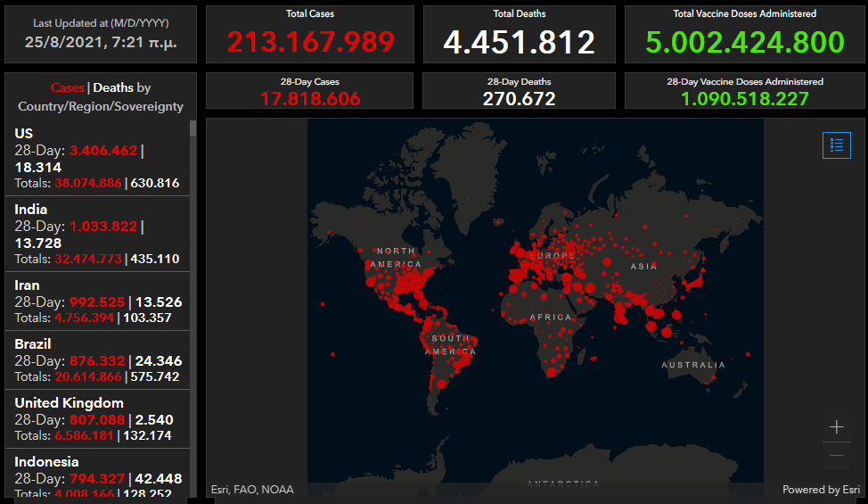Click the Total Vaccine Doses Administered panel

click(x=744, y=35)
